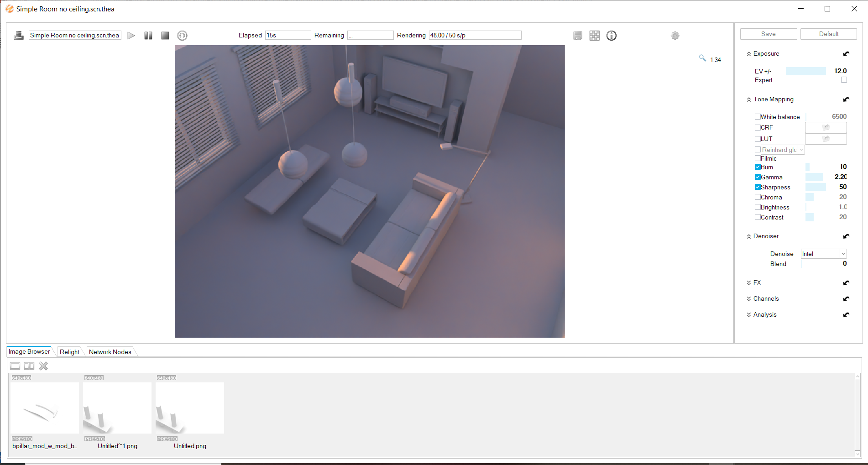Open the Denoise Intel dropdown

pos(843,254)
